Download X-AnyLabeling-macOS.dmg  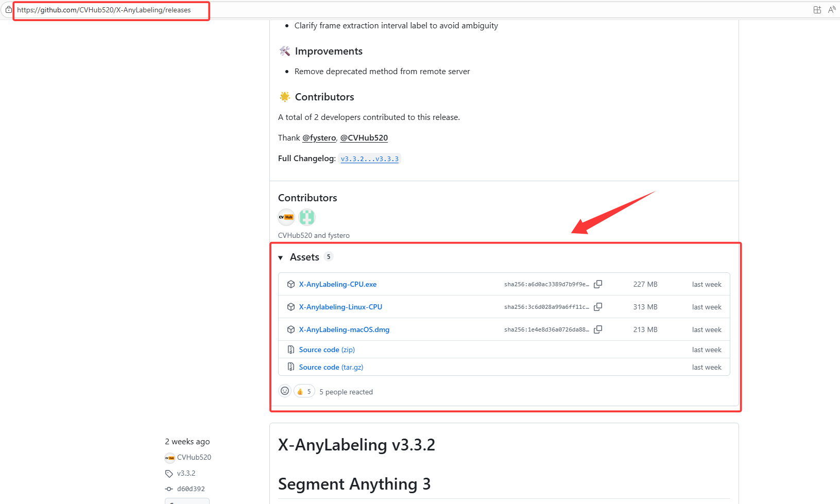[344, 329]
